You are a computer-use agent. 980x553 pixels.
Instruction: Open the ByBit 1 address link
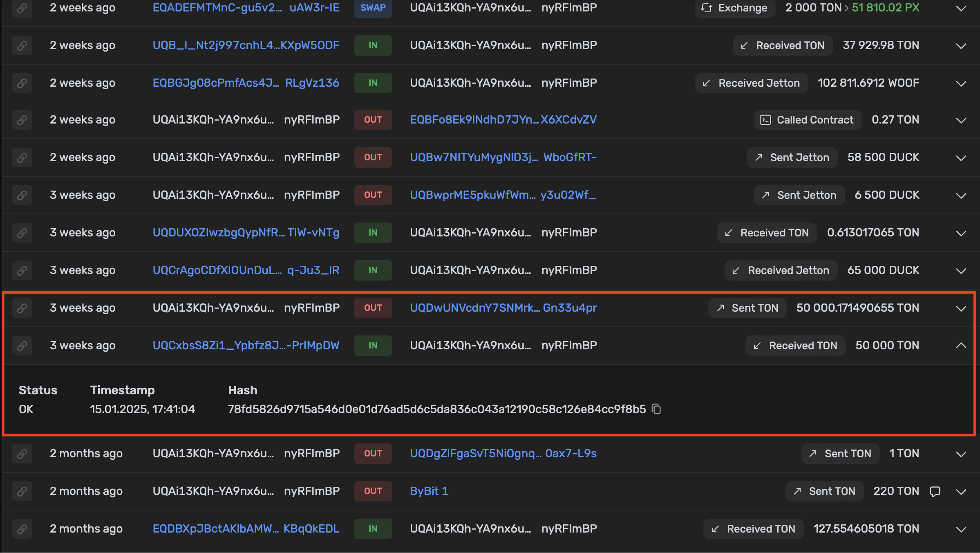tap(429, 491)
